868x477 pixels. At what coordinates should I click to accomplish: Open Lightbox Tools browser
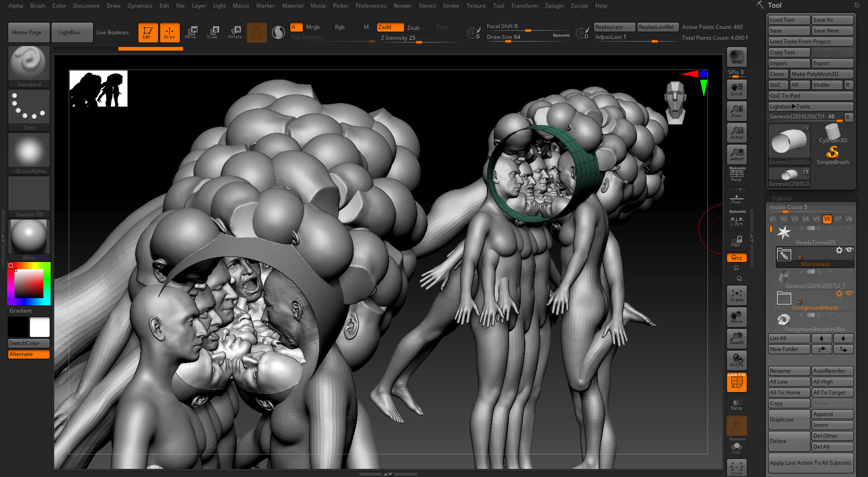click(811, 107)
